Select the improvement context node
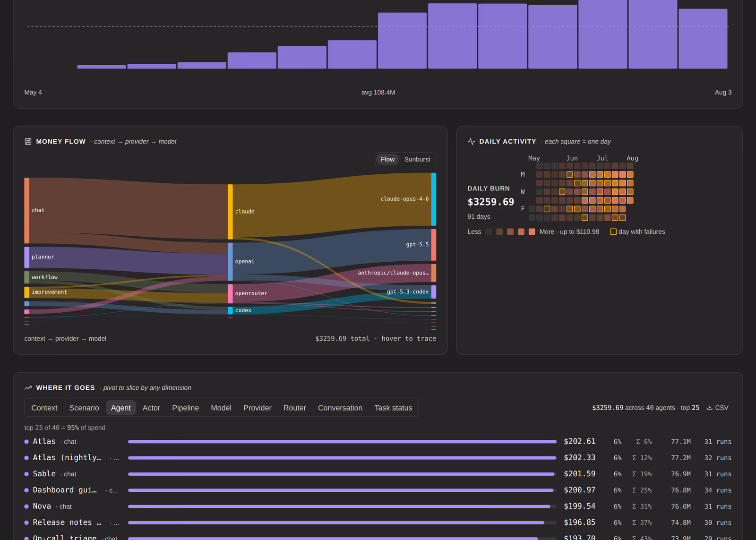 tap(27, 292)
